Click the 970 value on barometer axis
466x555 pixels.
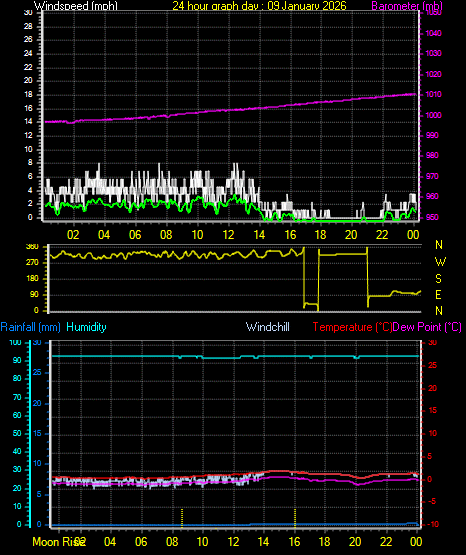pyautogui.click(x=432, y=176)
